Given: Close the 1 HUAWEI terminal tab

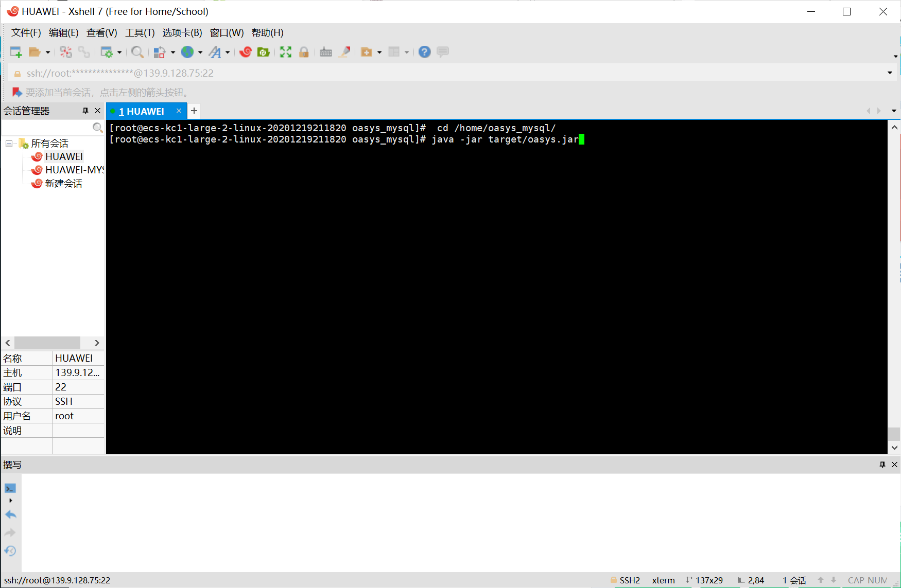Looking at the screenshot, I should click(x=179, y=111).
